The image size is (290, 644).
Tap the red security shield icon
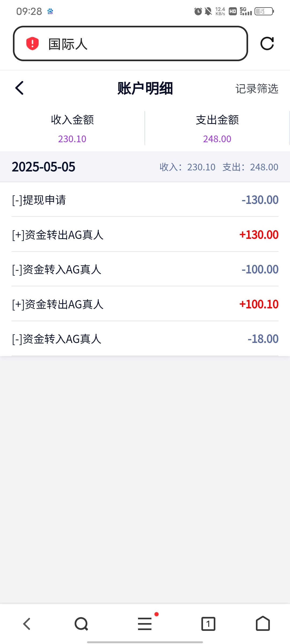click(x=32, y=43)
